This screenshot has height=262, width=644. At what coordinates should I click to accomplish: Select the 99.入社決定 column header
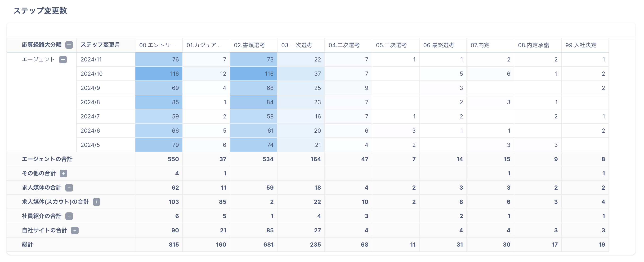[581, 45]
